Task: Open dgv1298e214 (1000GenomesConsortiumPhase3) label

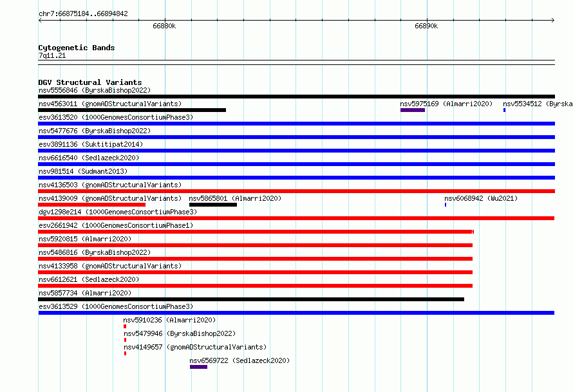Action: pos(118,212)
